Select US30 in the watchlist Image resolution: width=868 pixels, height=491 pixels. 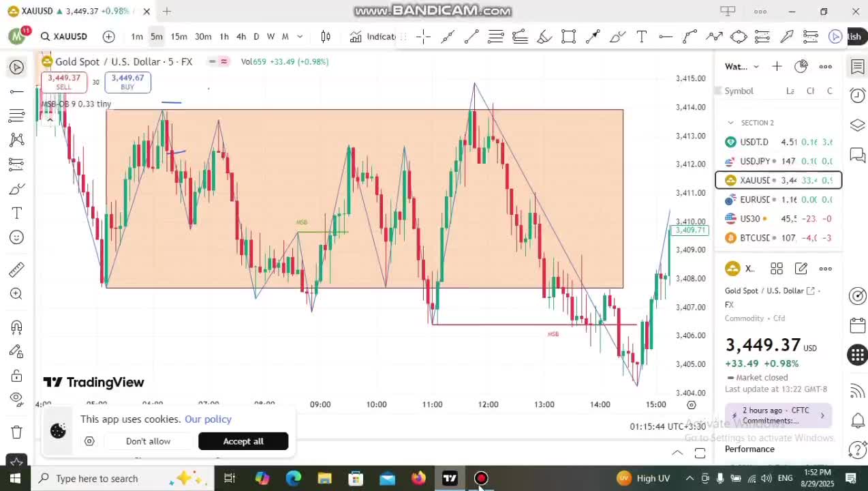[779, 219]
